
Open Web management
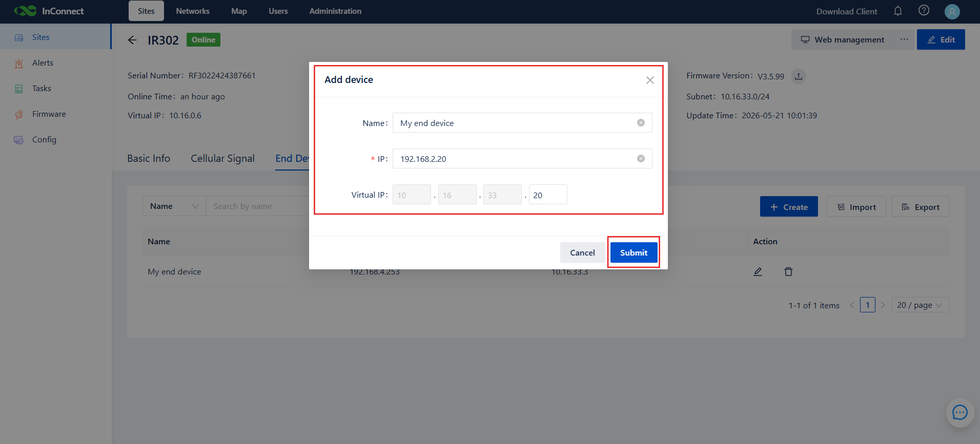[842, 39]
